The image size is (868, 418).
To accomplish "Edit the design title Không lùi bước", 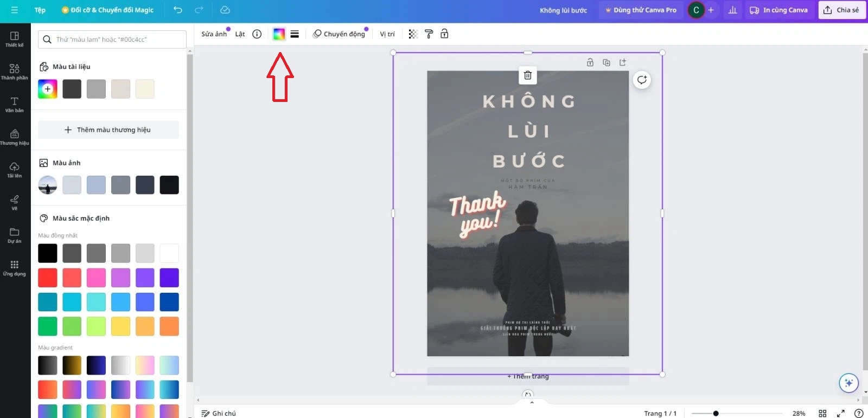I will (563, 10).
